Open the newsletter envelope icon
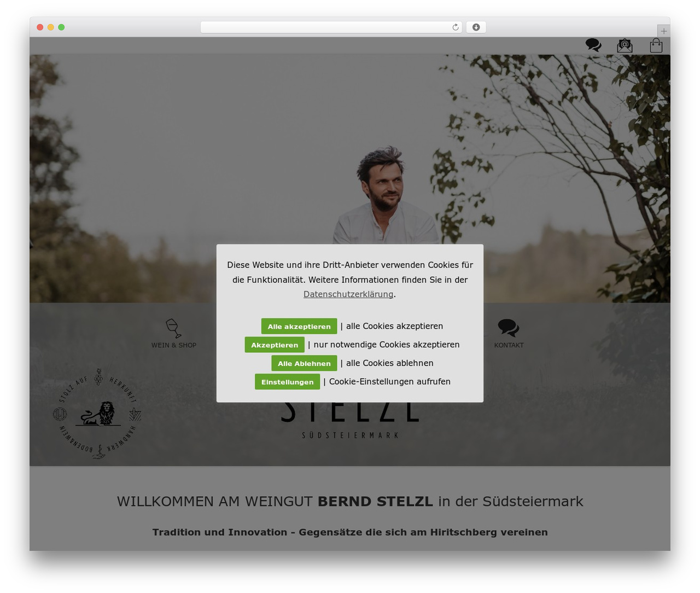Viewport: 700px width, 593px height. 625,45
